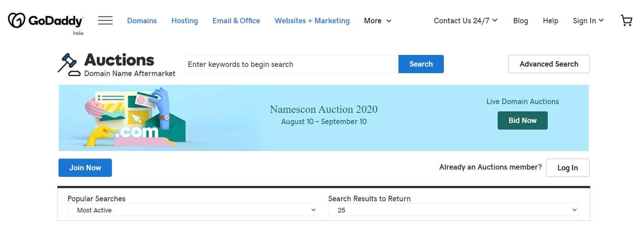Click Bid Now for Live Domain Auctions
The width and height of the screenshot is (644, 230).
[522, 120]
